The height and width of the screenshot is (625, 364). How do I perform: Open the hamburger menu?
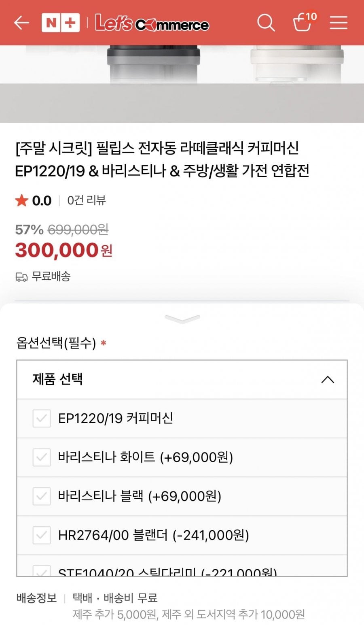pos(339,23)
